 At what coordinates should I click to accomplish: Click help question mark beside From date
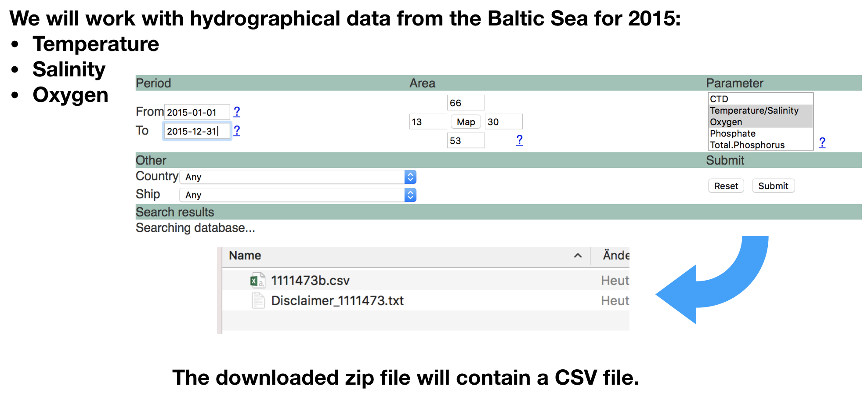(237, 112)
